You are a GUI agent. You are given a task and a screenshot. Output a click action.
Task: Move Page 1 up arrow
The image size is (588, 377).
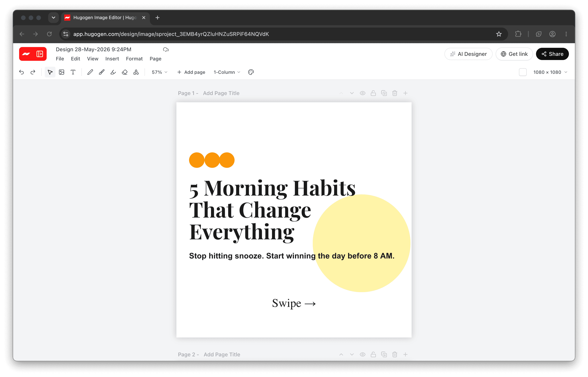coord(341,93)
